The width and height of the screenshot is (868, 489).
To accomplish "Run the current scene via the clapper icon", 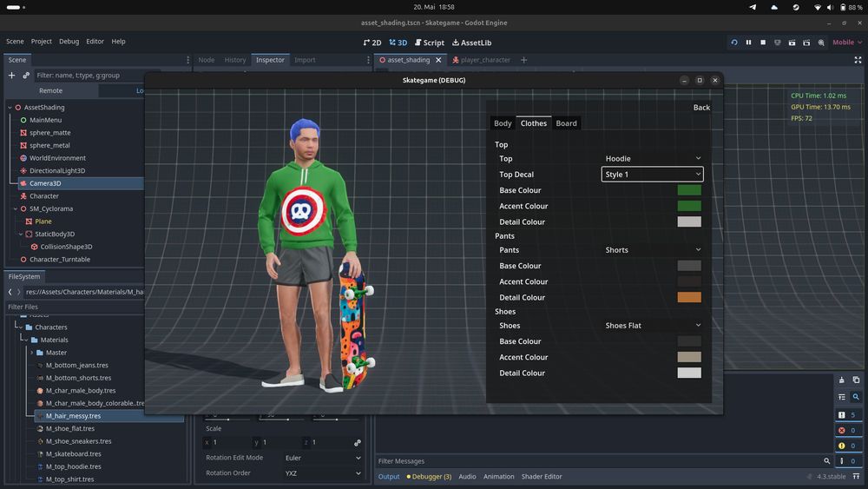I will click(792, 42).
